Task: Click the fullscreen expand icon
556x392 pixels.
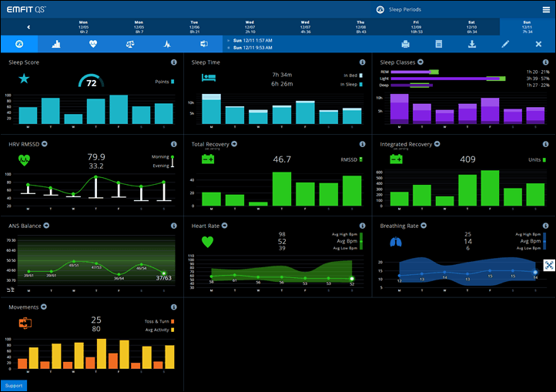Action: (549, 265)
